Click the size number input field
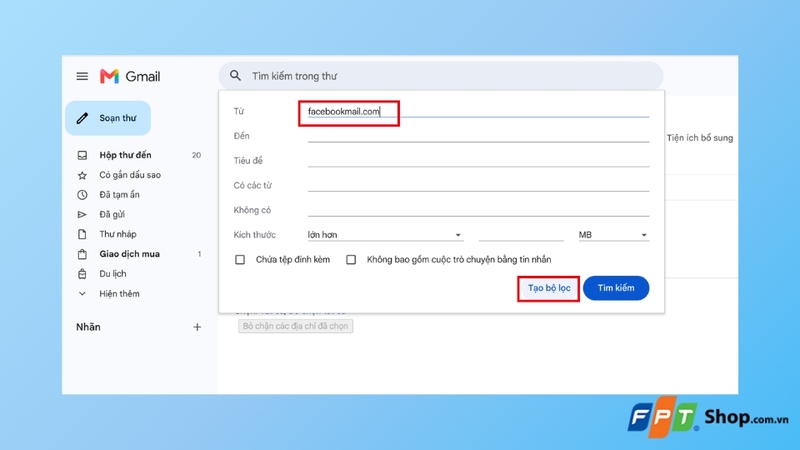This screenshot has width=800, height=450. pyautogui.click(x=521, y=235)
